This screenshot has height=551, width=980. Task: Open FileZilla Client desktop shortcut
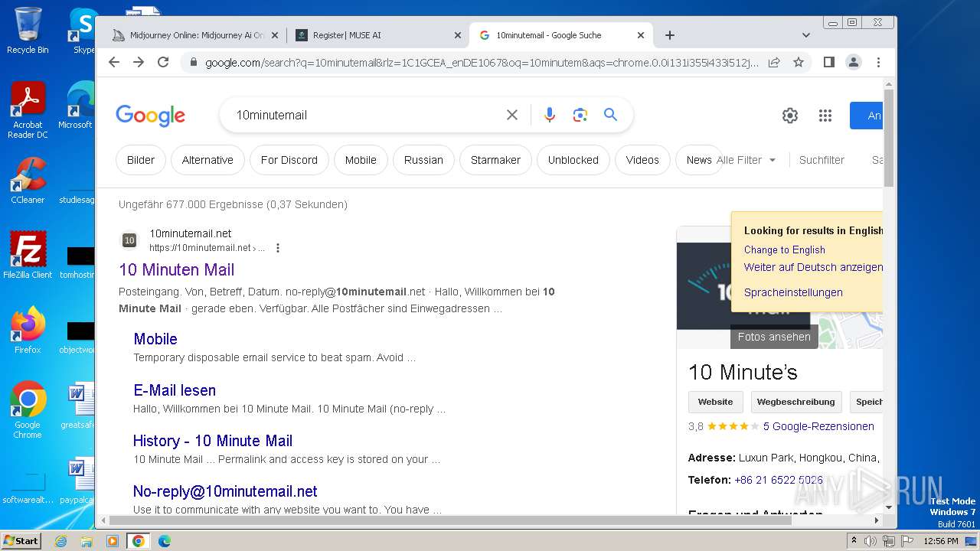[28, 255]
